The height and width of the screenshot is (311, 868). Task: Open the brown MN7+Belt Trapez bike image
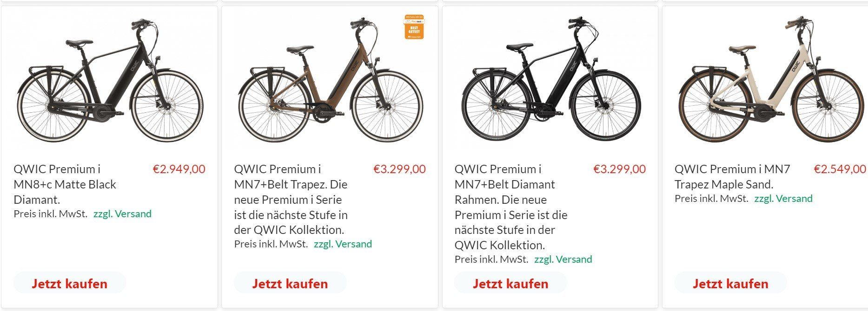tap(330, 81)
